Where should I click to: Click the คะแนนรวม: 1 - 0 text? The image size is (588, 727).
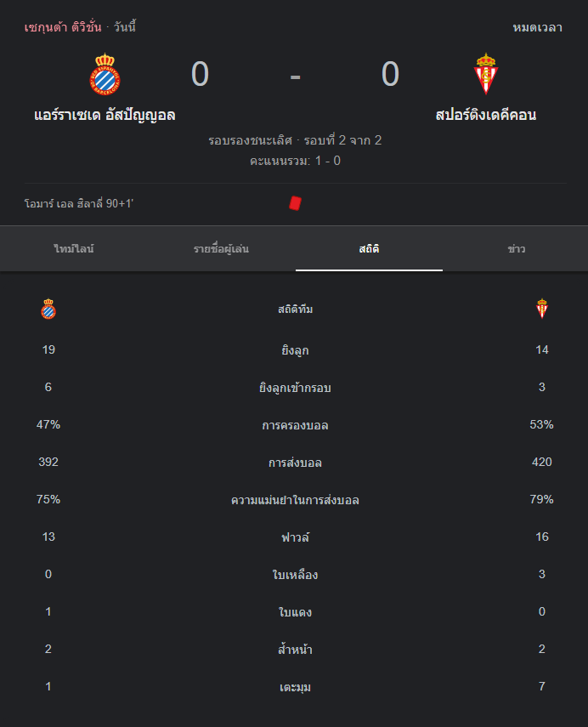(295, 161)
